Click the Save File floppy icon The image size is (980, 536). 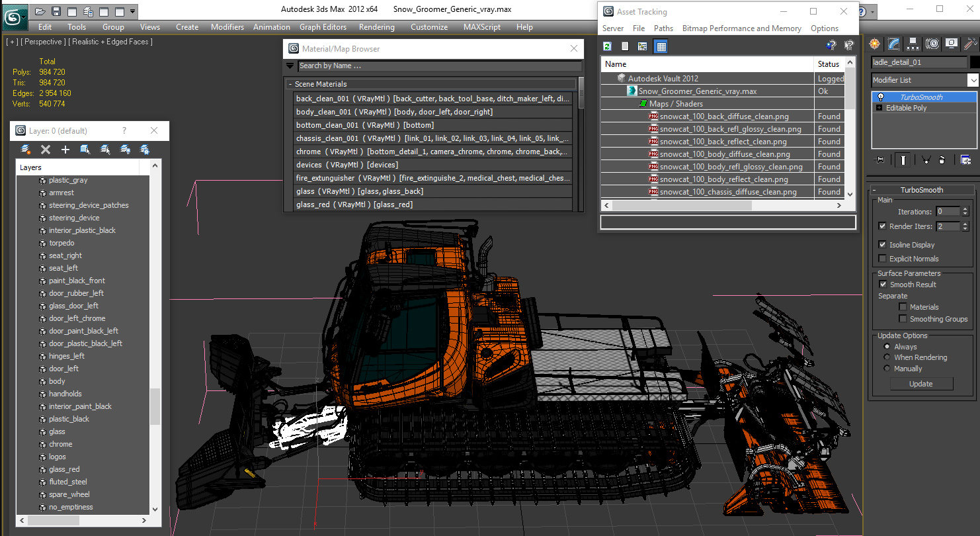pos(56,11)
